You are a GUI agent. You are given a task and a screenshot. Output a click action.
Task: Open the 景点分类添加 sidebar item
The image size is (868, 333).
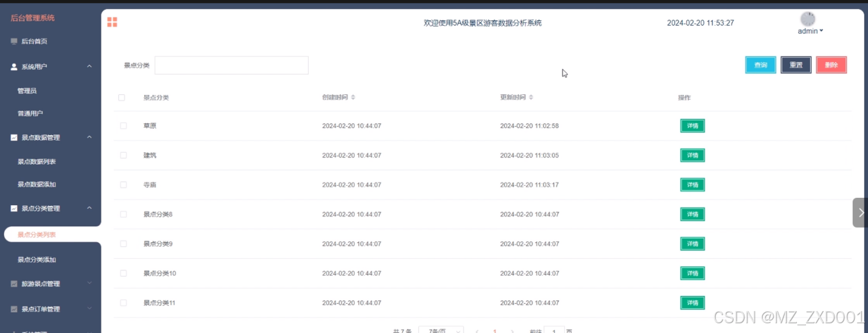coord(37,260)
